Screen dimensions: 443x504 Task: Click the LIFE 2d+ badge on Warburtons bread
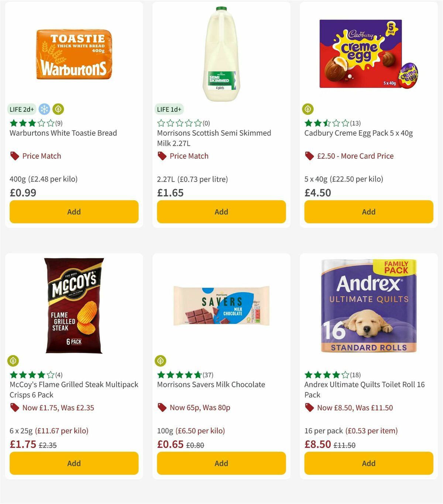pos(21,109)
